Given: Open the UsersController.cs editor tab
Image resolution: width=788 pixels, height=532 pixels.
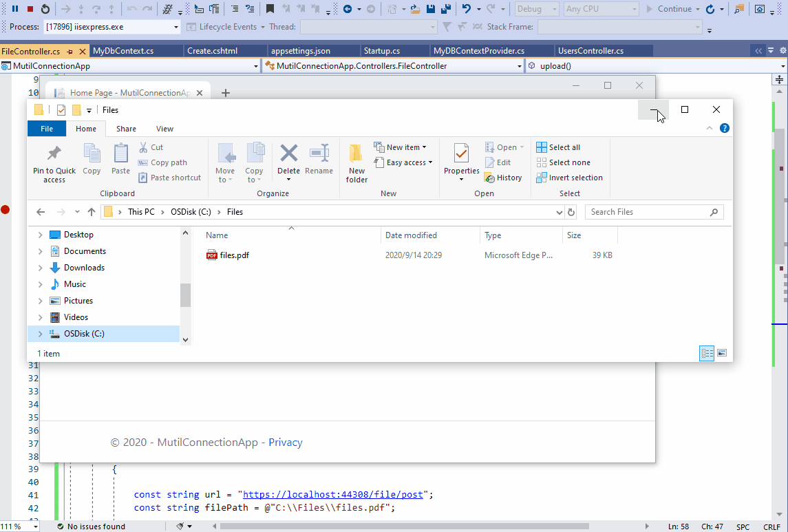Looking at the screenshot, I should [x=590, y=51].
